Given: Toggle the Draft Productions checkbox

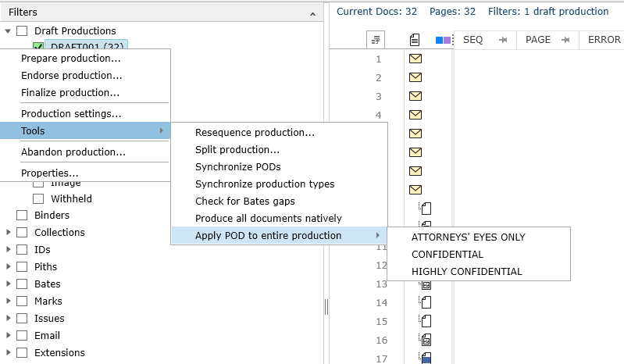Looking at the screenshot, I should (x=22, y=31).
